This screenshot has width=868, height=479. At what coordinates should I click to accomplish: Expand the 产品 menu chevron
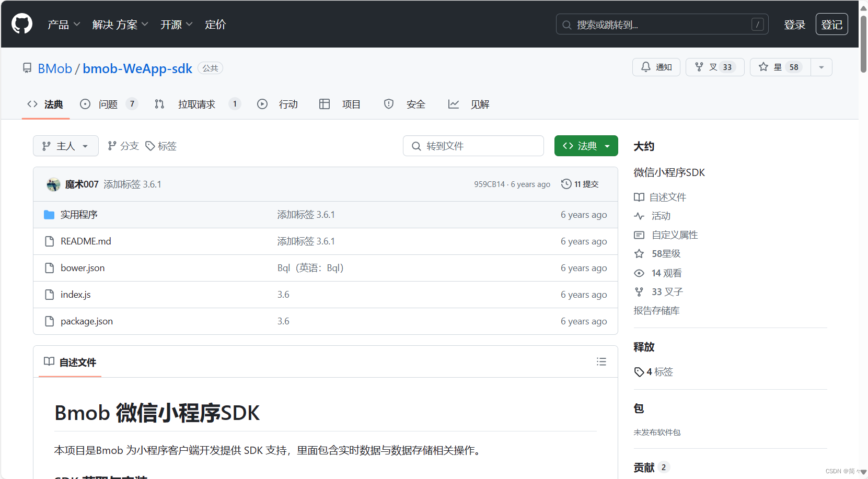pyautogui.click(x=77, y=24)
